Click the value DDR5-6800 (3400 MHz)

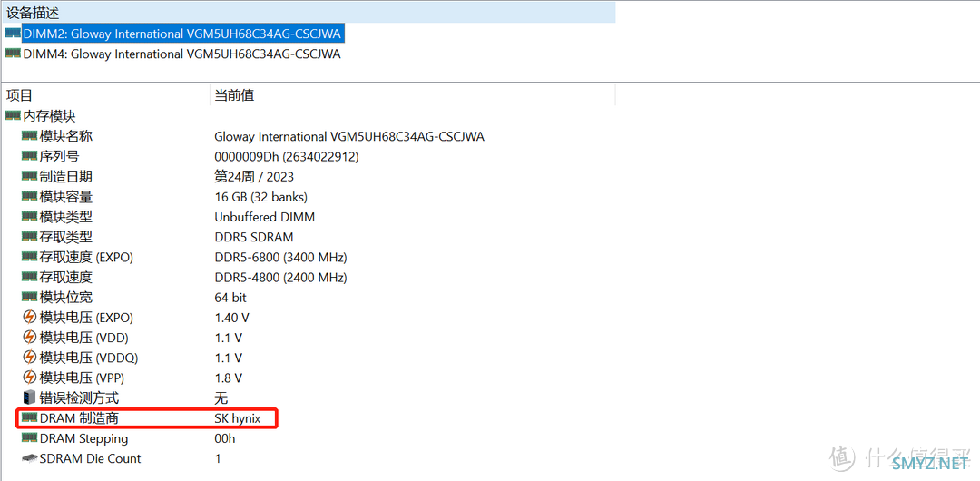point(280,257)
